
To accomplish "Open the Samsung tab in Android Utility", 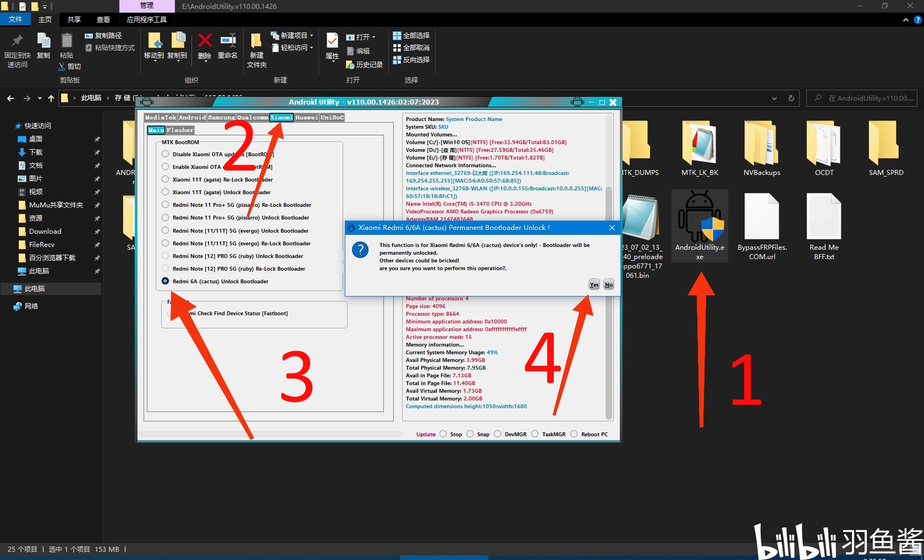I will click(x=221, y=117).
